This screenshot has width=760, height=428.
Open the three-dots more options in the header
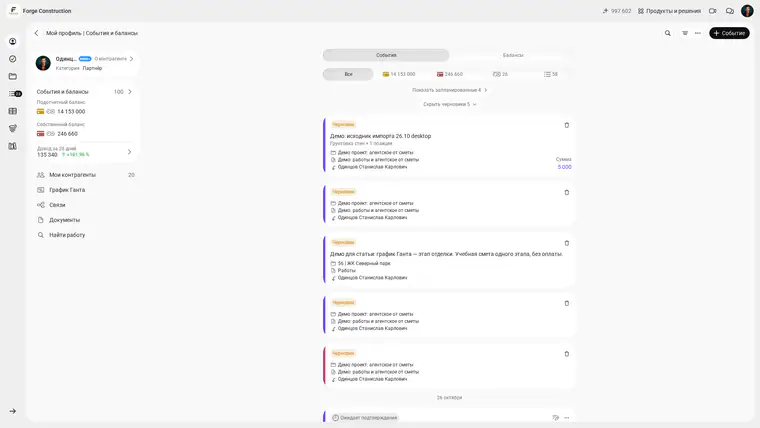point(697,33)
